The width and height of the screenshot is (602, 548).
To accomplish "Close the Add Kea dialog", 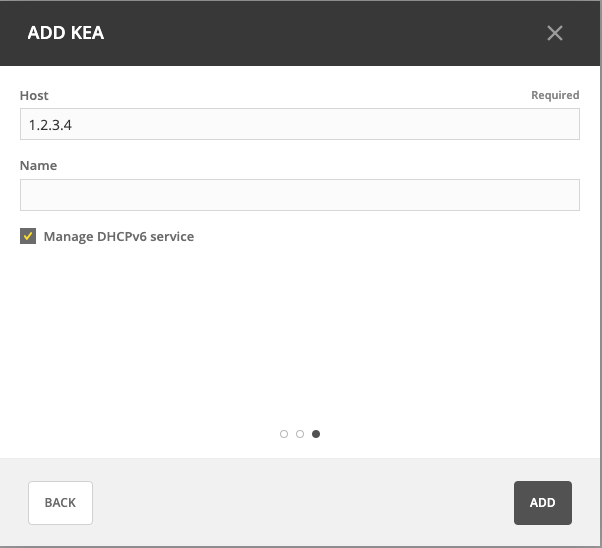I will tap(555, 33).
